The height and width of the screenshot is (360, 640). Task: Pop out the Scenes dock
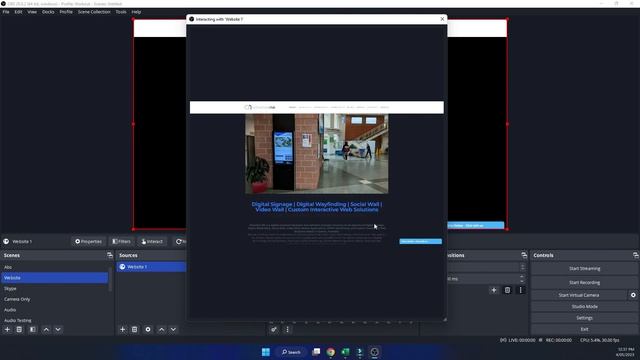click(109, 255)
